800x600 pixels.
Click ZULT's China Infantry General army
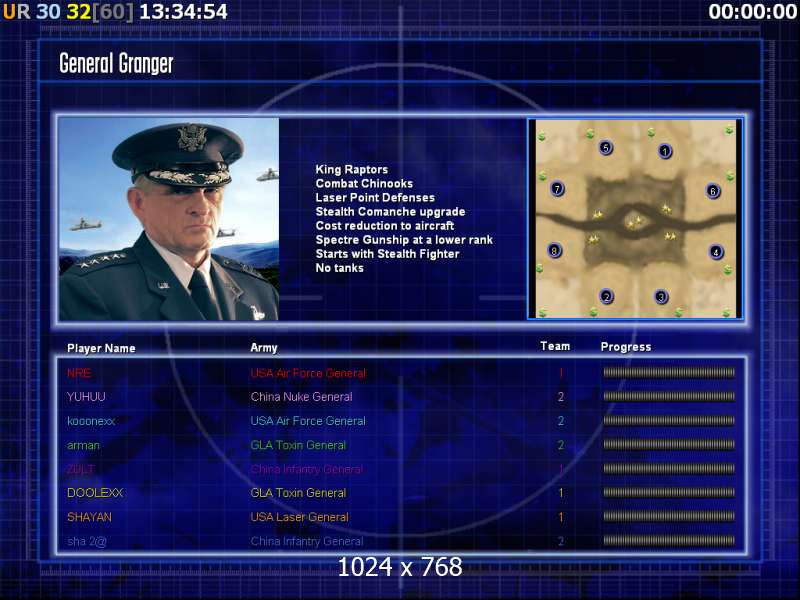[x=307, y=469]
